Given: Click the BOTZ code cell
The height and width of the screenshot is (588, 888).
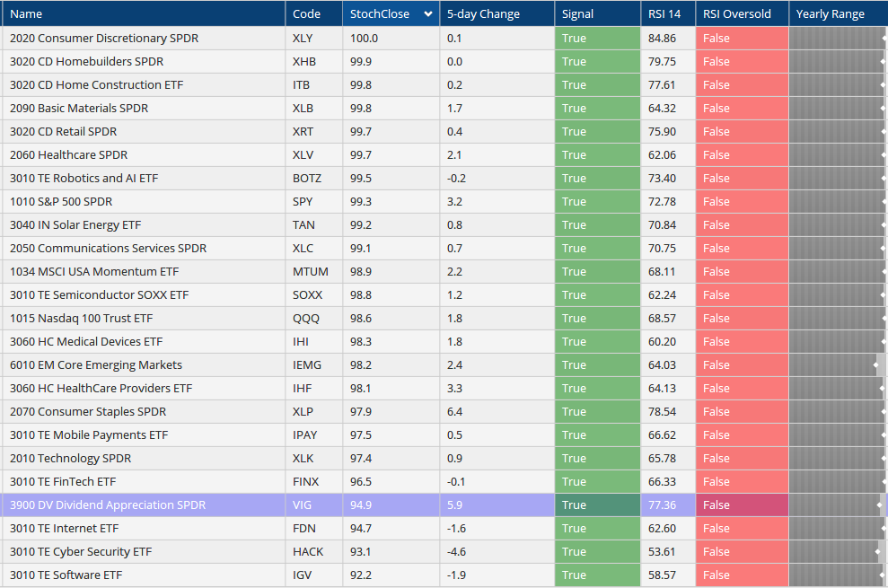Looking at the screenshot, I should tap(314, 178).
